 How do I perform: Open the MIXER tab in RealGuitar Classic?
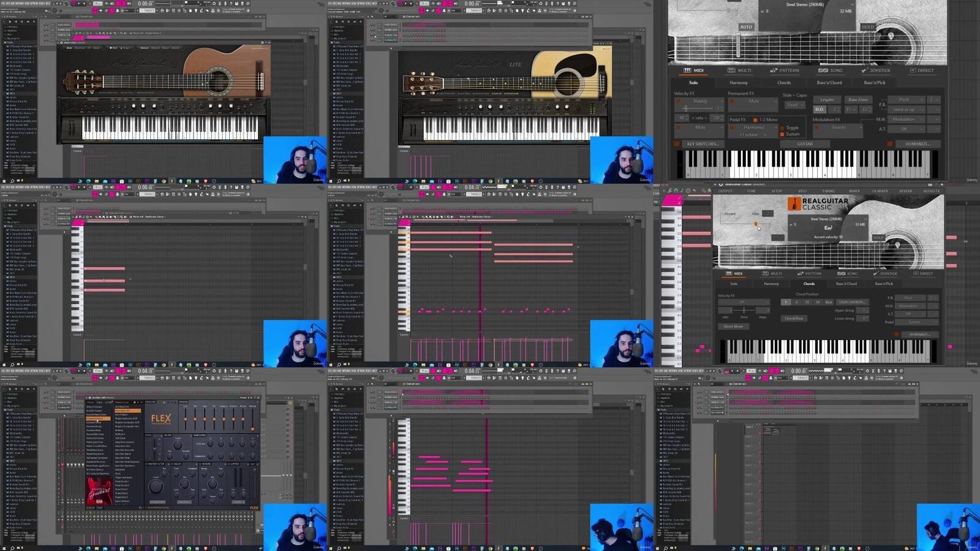(x=854, y=191)
